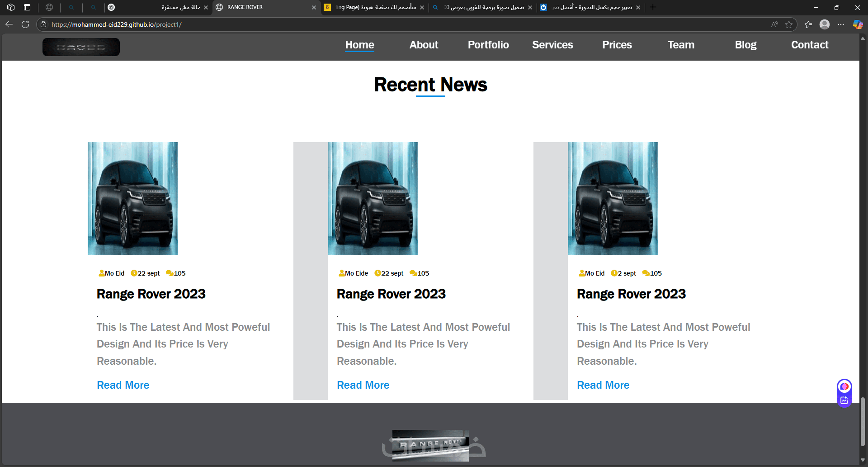The width and height of the screenshot is (868, 467).
Task: Click the clock icon in the left news card
Action: coord(134,273)
